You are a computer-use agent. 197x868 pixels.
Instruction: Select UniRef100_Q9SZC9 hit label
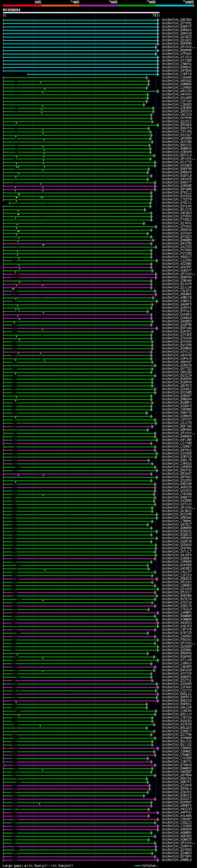click(176, 111)
